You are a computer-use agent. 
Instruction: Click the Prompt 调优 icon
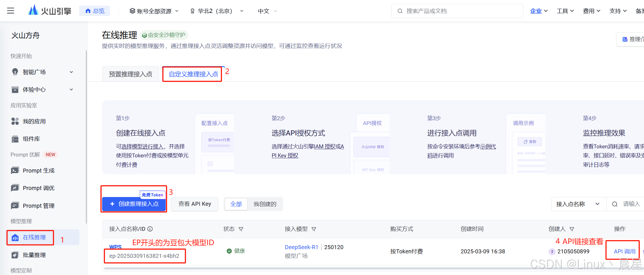click(15, 188)
